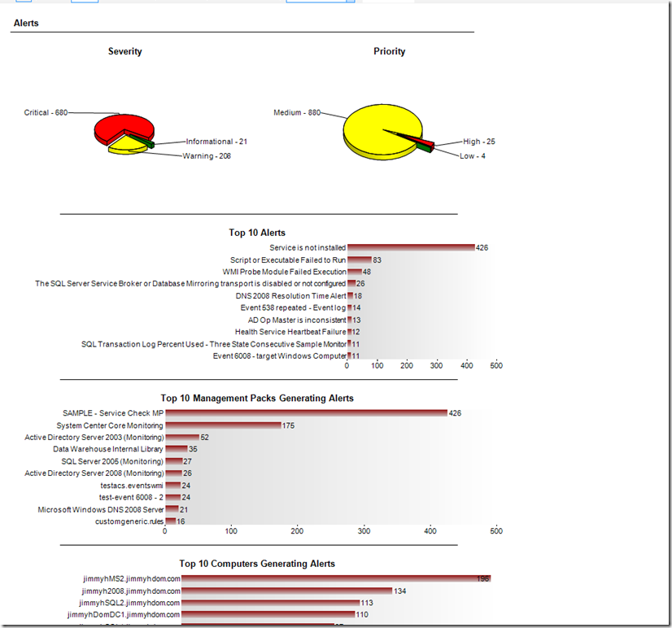Click 'Data Warehouse Internal Library' label
672x628 pixels.
108,449
